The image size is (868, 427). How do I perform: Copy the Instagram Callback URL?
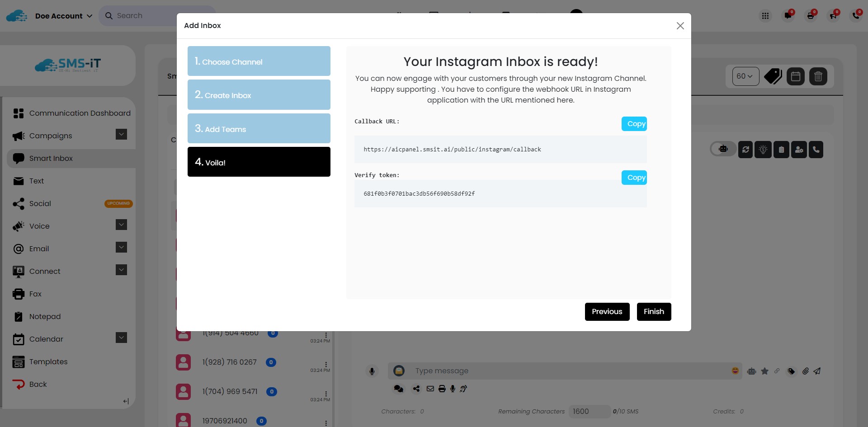click(634, 123)
